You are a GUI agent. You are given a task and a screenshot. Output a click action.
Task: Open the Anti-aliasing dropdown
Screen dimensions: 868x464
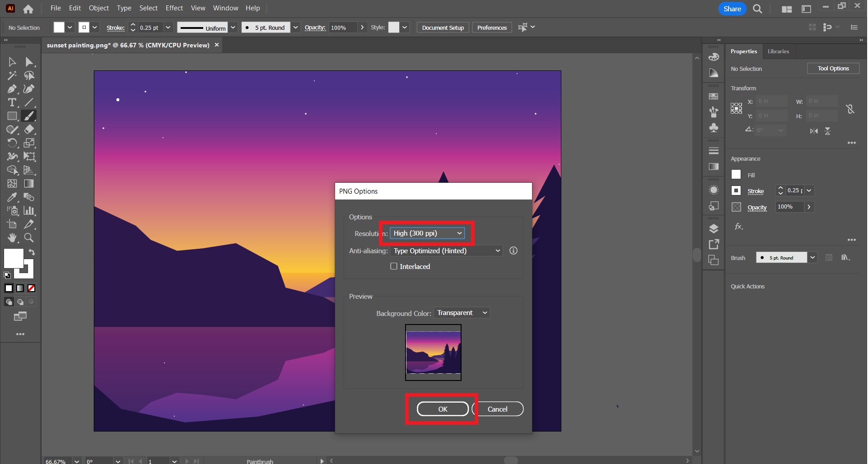click(447, 251)
